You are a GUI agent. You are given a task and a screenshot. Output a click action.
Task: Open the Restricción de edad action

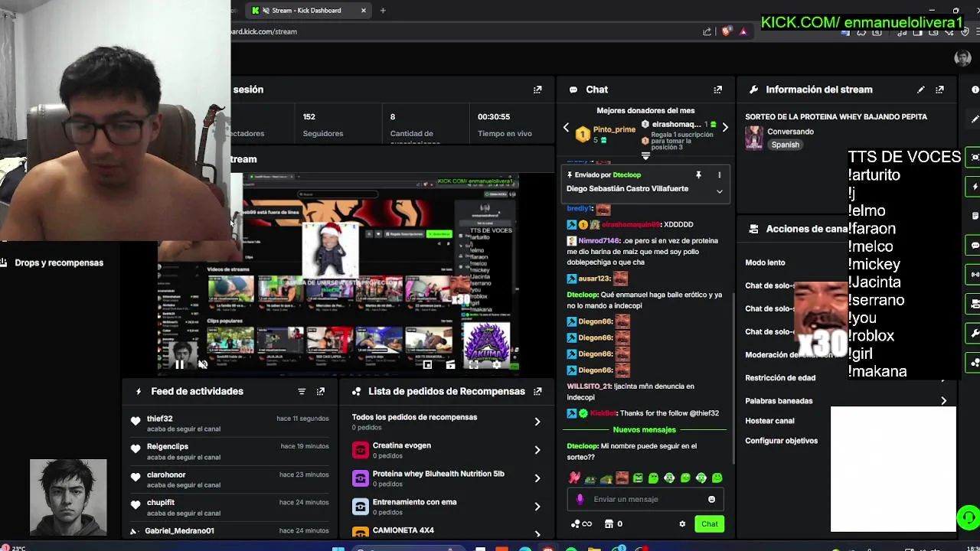780,378
